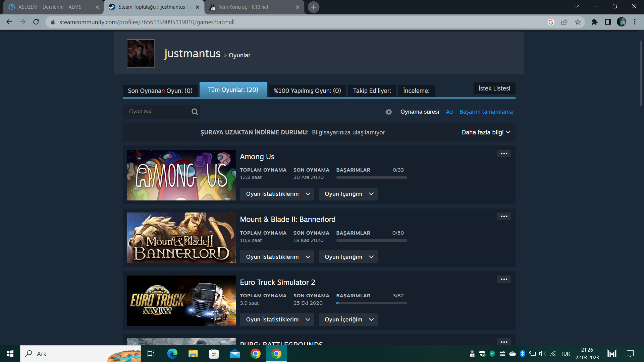Click the Mount & Blade II Bannerlord cover image
The image size is (644, 362).
pos(181,238)
